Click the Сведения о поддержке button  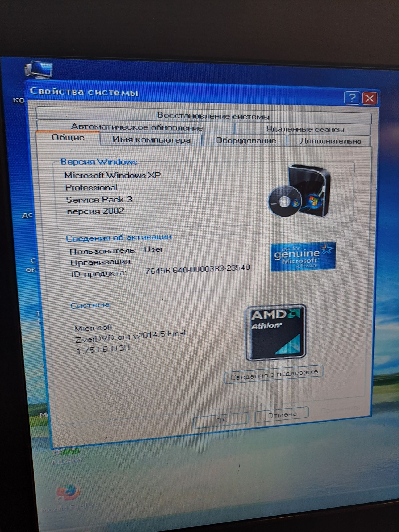274,374
